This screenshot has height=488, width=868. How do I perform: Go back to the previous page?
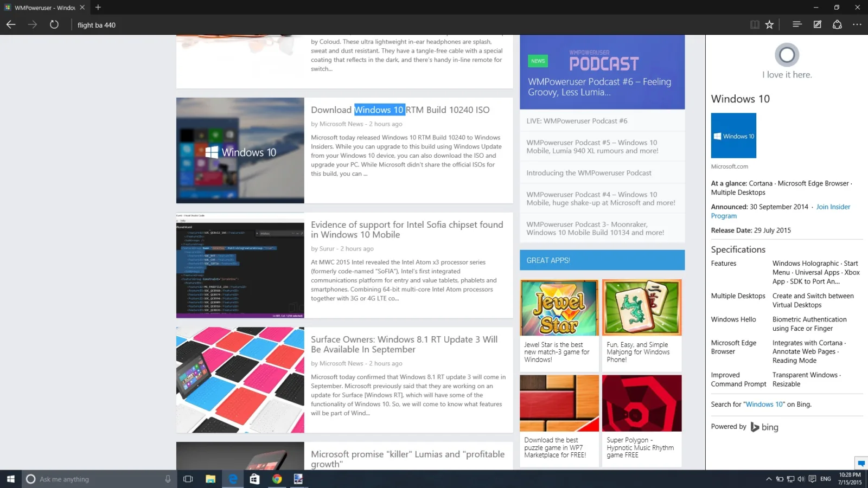11,24
